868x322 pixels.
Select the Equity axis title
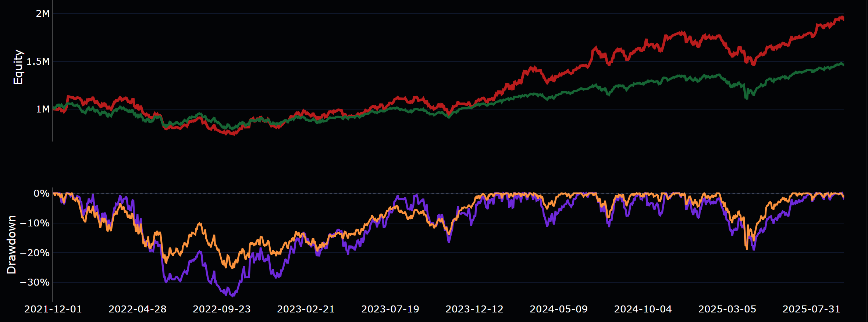click(18, 67)
